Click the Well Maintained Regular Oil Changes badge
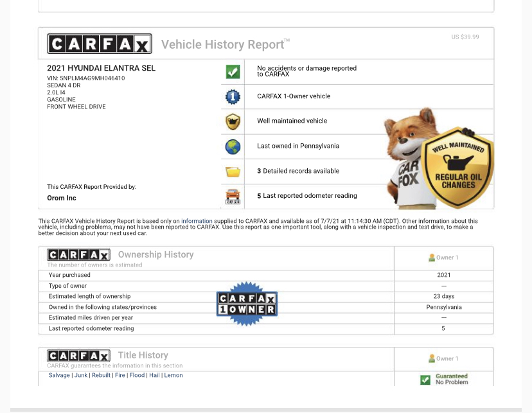 tap(457, 168)
